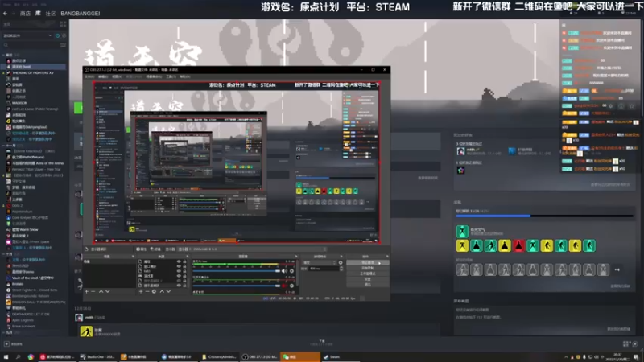Click the transition settings gear icon
The width and height of the screenshot is (644, 362).
(341, 263)
